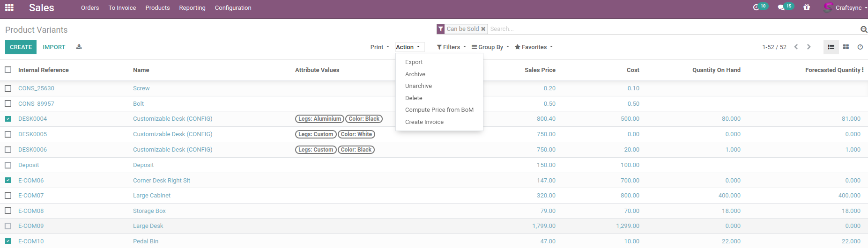
Task: Click the search magnifier icon
Action: (863, 29)
